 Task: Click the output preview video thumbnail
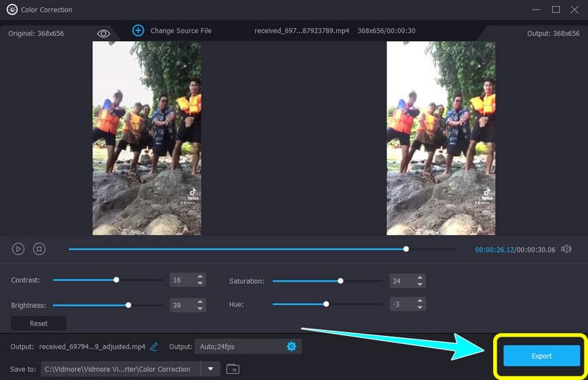tap(441, 137)
